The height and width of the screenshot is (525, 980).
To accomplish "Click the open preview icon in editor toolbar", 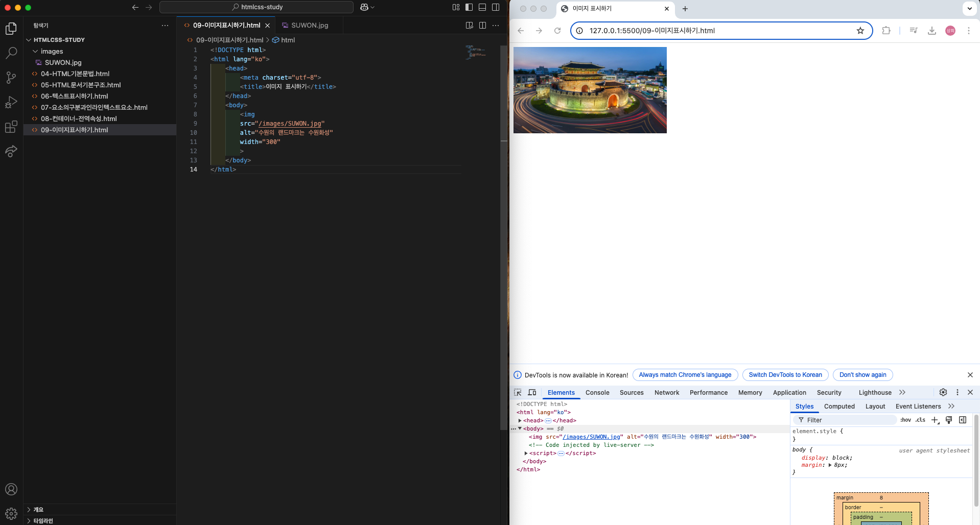I will click(470, 25).
